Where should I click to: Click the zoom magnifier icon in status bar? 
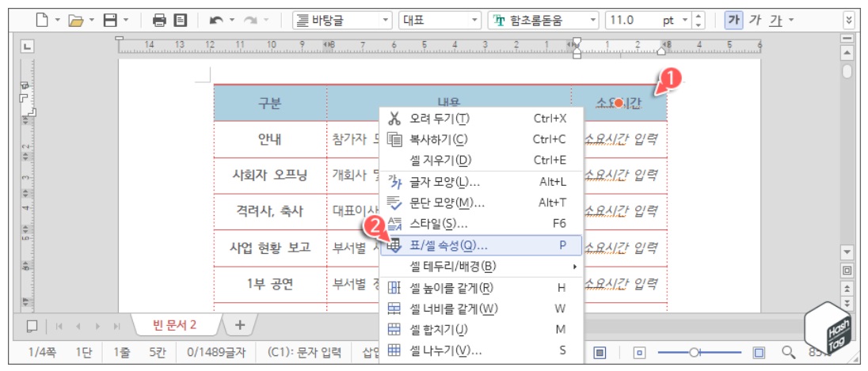(x=788, y=351)
